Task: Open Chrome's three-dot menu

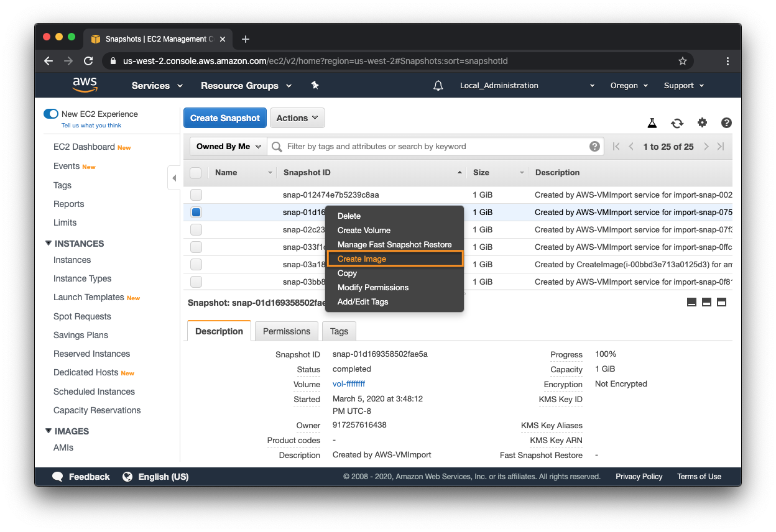Action: (727, 61)
